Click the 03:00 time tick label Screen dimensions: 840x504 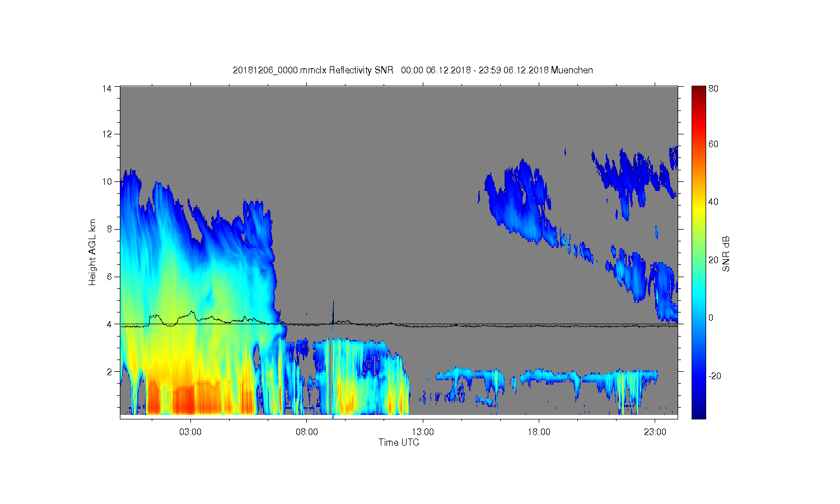pos(190,432)
